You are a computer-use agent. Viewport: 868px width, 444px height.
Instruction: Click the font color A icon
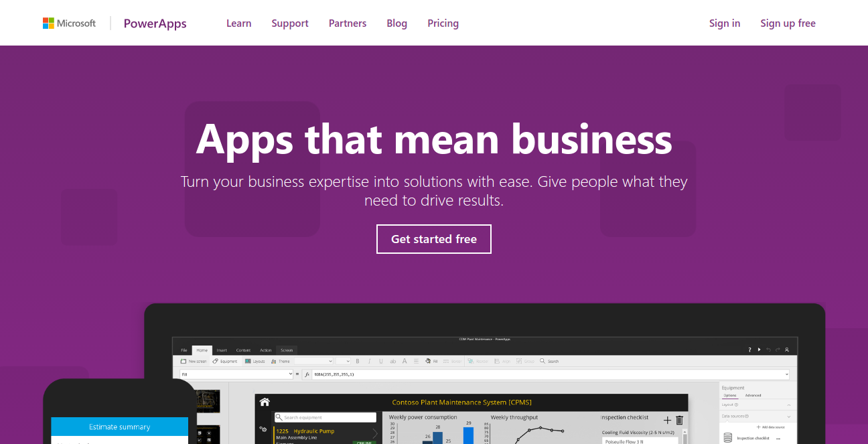405,361
